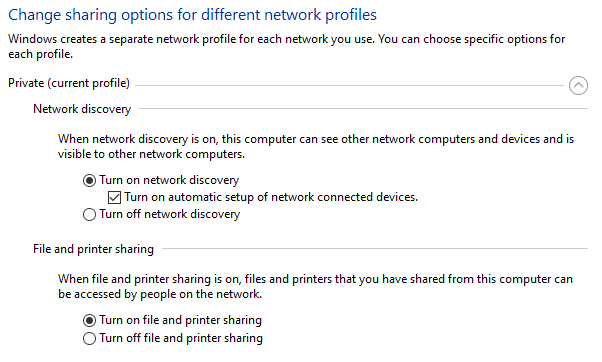Toggle the automatic setup of devices checkbox box

114,197
